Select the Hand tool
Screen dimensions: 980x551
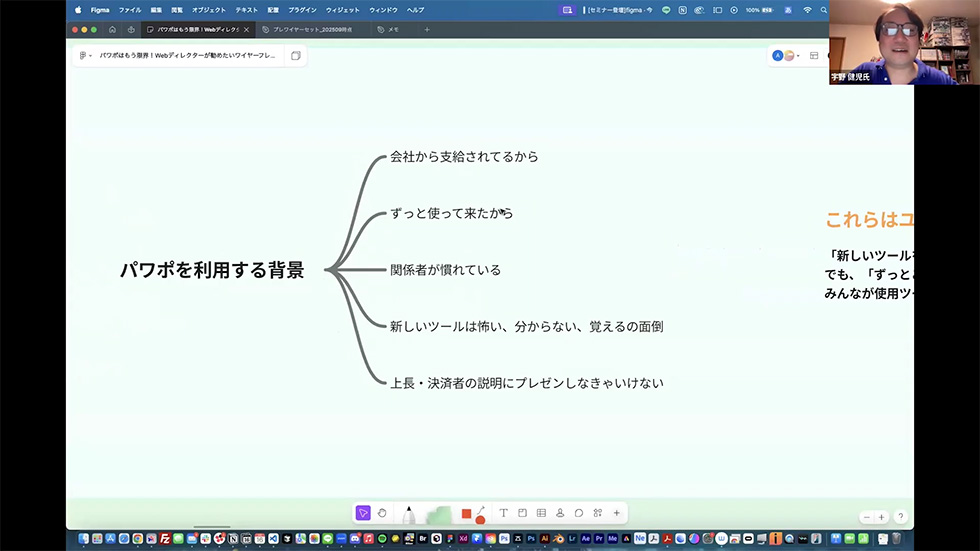(x=382, y=513)
